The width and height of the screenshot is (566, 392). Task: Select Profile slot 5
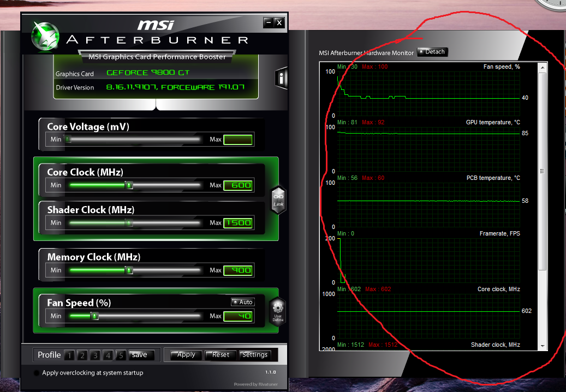point(121,355)
